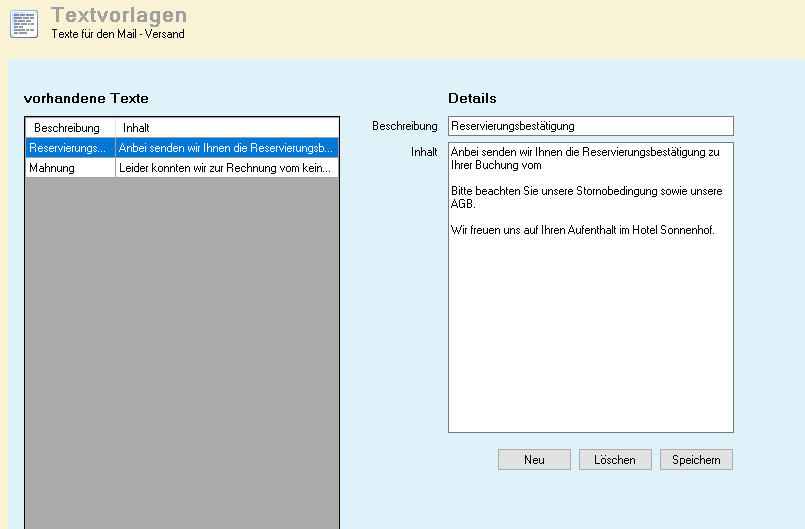Focus the Beschreibung input field
This screenshot has width=805, height=529.
590,126
